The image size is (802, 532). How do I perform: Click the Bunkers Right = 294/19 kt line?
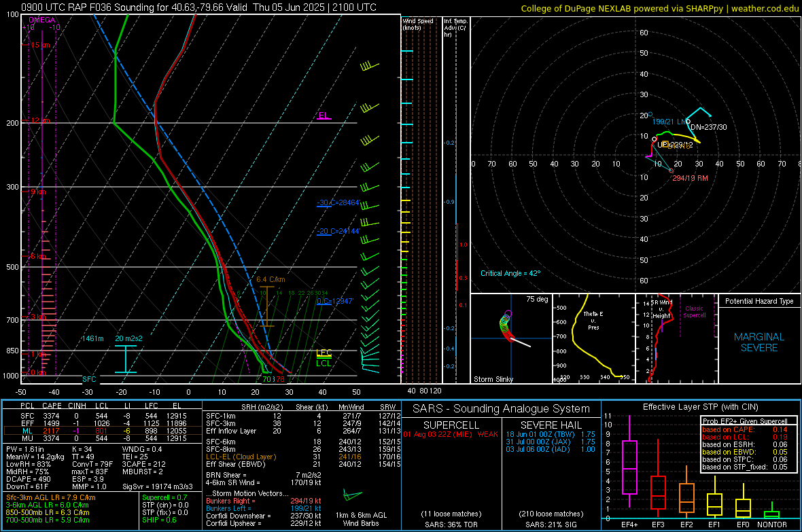264,501
